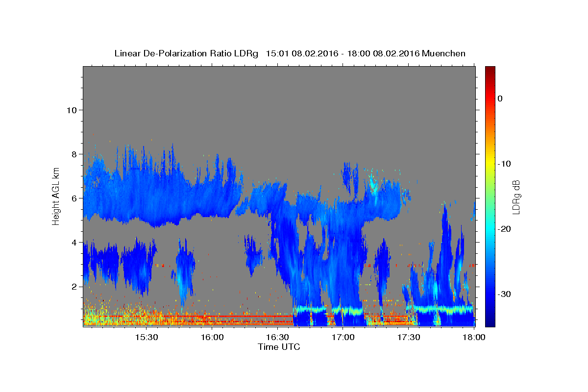Click the 8 km height tick label
The width and height of the screenshot is (588, 392).
(74, 154)
